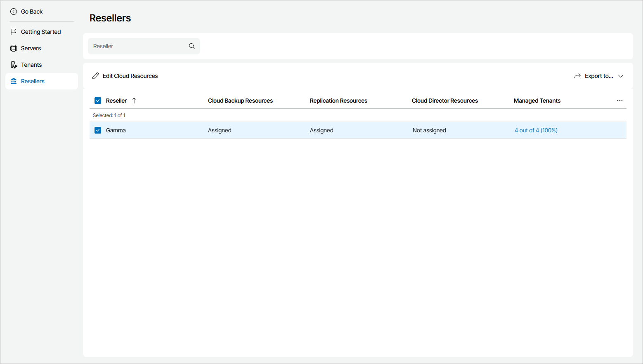Click the Resellers bank icon
The height and width of the screenshot is (364, 643).
14,81
